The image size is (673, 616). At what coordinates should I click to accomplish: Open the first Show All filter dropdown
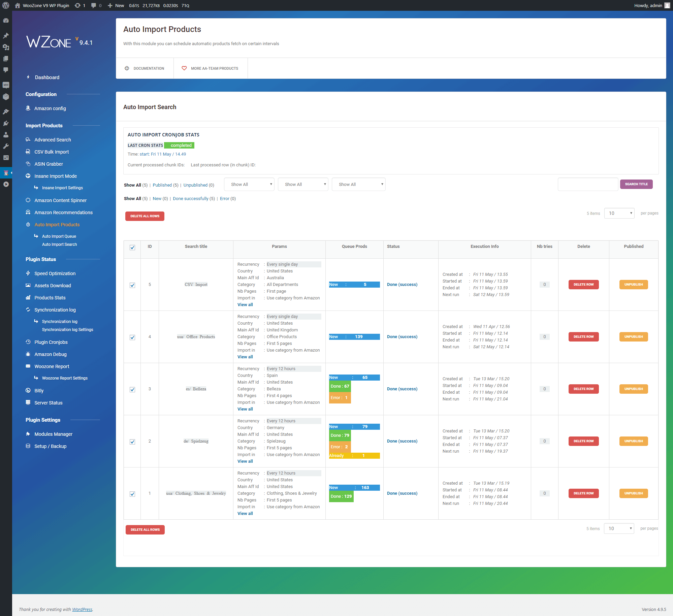tap(249, 184)
